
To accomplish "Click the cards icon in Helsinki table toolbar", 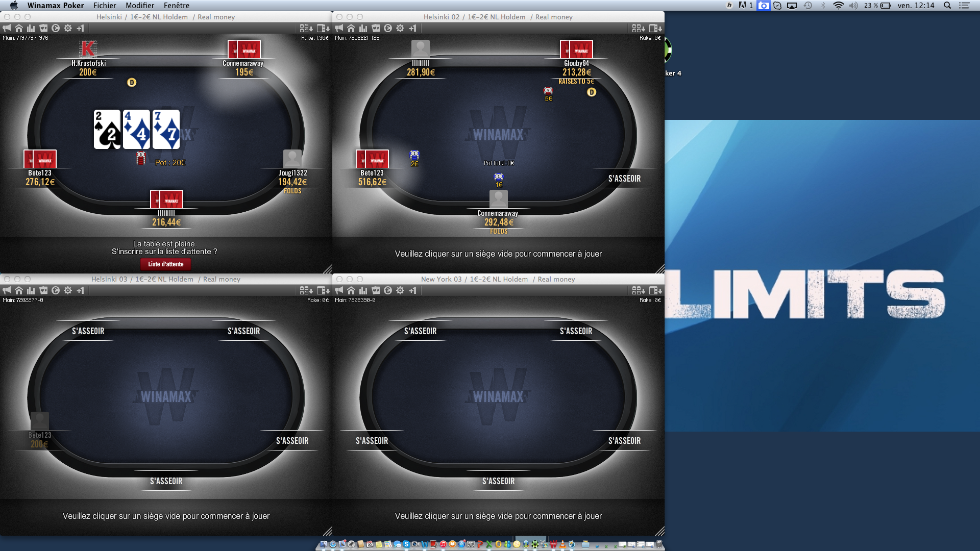I will coord(43,28).
